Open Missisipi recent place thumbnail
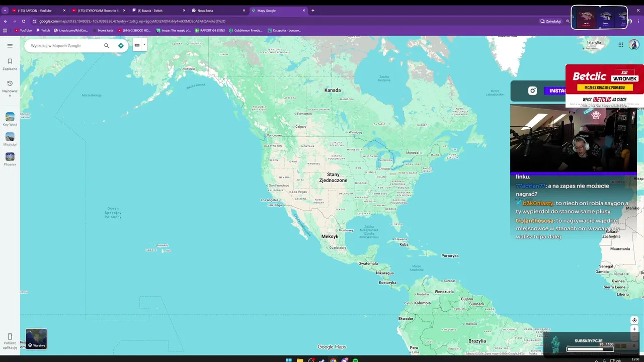 pyautogui.click(x=10, y=137)
